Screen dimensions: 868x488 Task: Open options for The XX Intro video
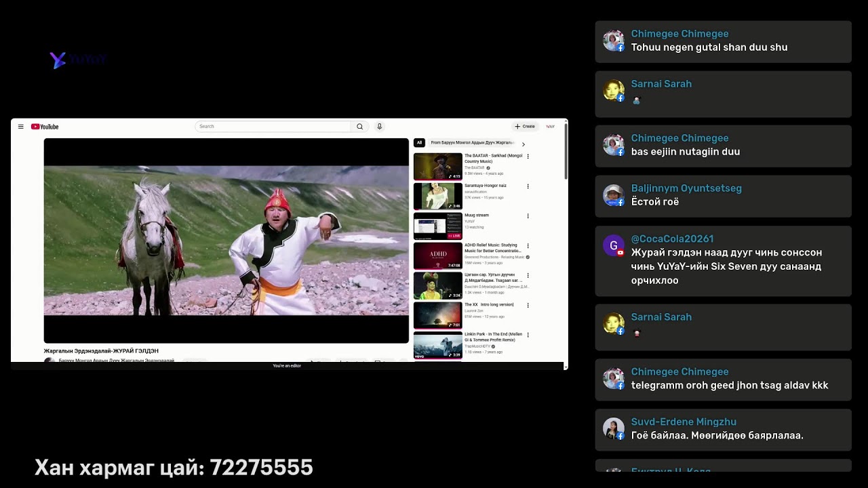[x=528, y=306]
